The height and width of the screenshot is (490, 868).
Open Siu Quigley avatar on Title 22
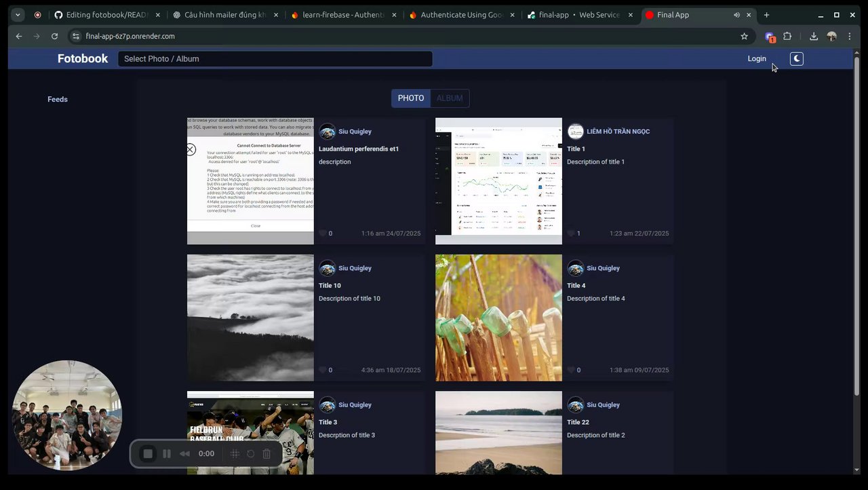tap(576, 405)
